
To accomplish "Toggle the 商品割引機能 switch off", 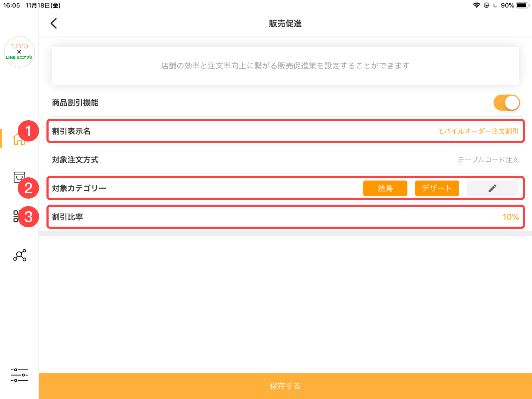I will 506,103.
